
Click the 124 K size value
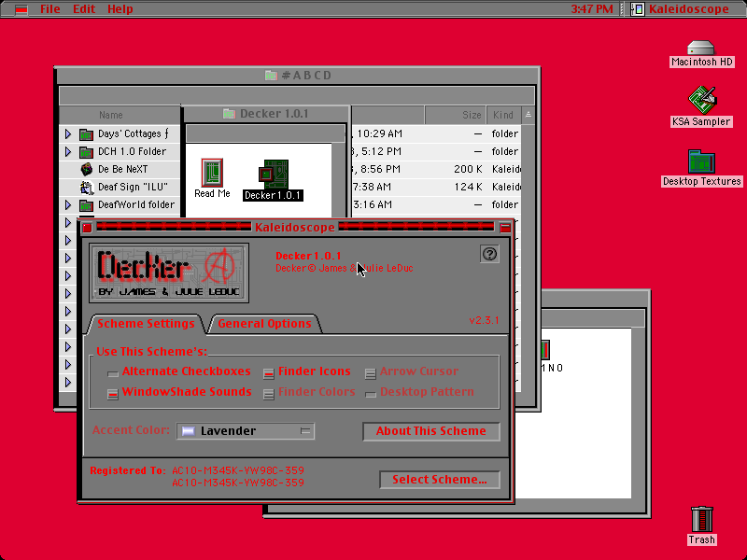(468, 188)
